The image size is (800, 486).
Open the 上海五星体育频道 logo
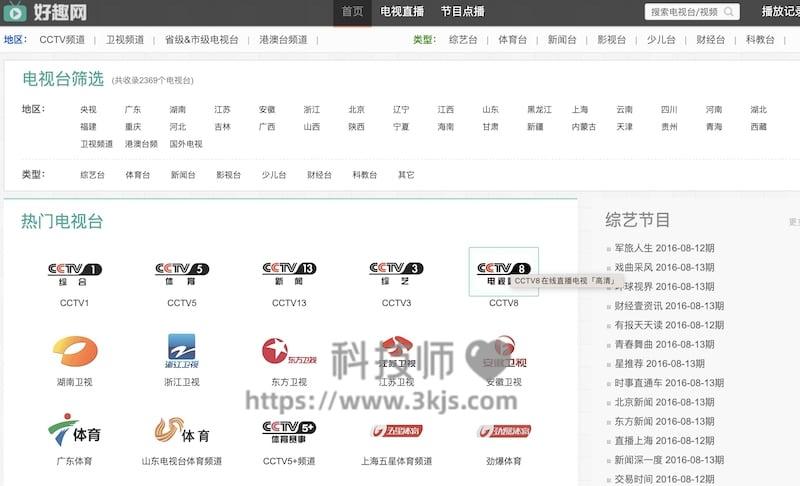(396, 431)
